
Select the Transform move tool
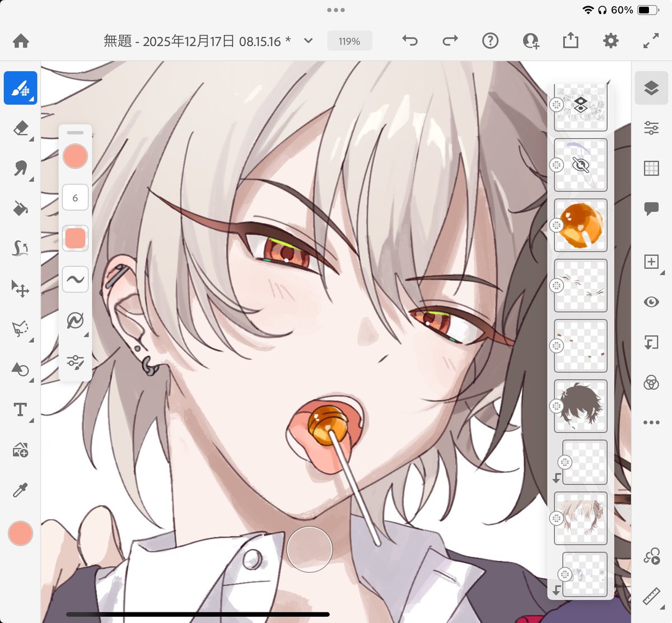(20, 289)
